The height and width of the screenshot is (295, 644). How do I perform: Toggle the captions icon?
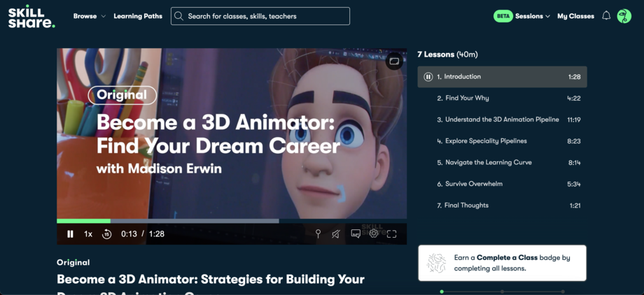(x=356, y=234)
